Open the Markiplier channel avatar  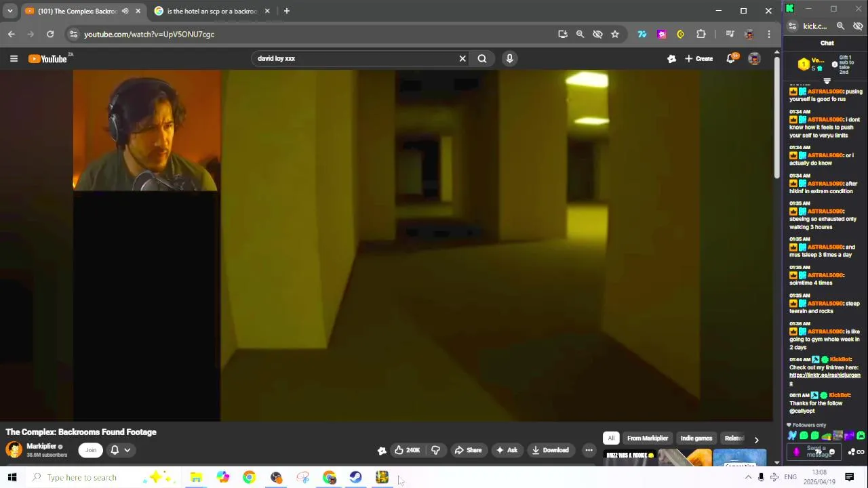point(14,450)
